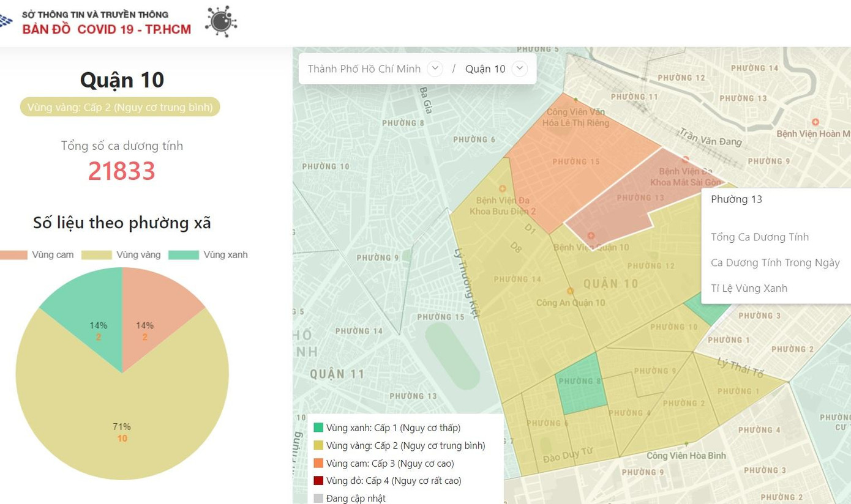This screenshot has width=851, height=504.
Task: Click the Quận 10 breadcrumb label
Action: tap(485, 69)
